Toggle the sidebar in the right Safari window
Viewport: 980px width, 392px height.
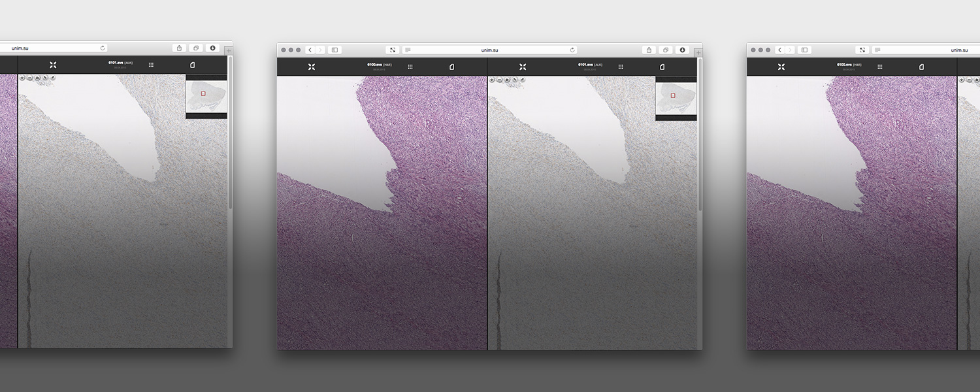click(805, 50)
